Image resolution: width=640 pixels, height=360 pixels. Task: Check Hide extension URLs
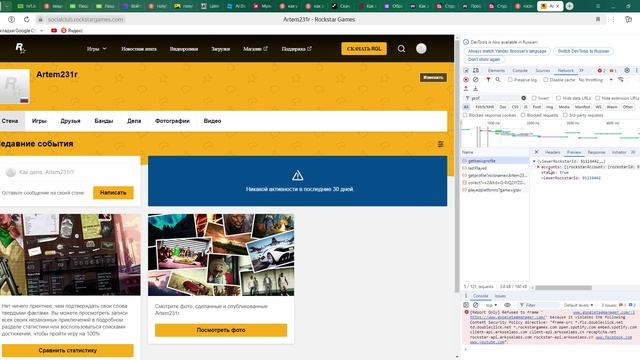coord(598,98)
